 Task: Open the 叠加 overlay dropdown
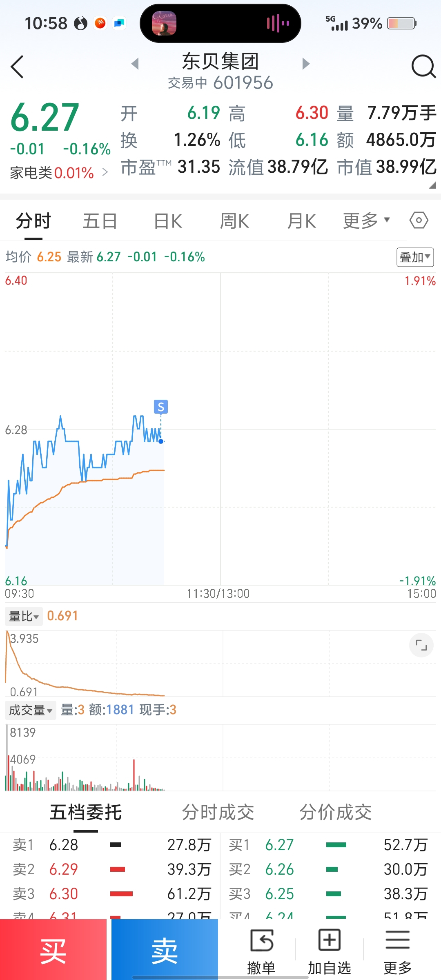(x=415, y=257)
